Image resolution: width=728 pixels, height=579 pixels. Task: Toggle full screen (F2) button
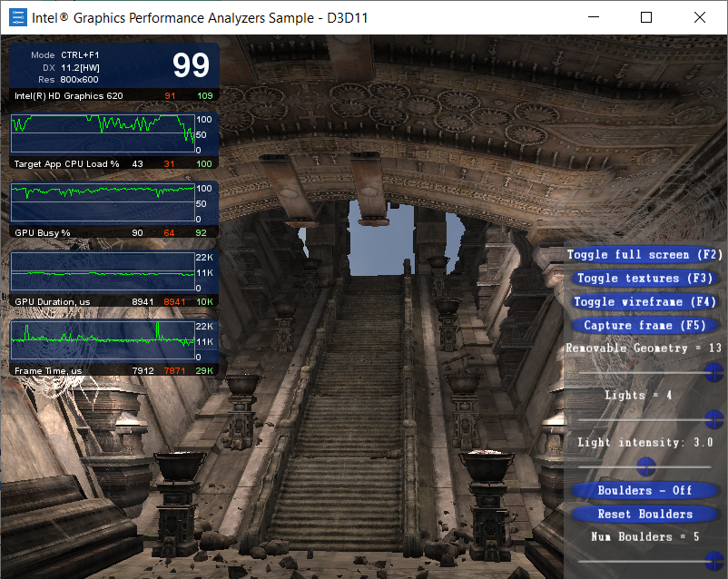(644, 255)
